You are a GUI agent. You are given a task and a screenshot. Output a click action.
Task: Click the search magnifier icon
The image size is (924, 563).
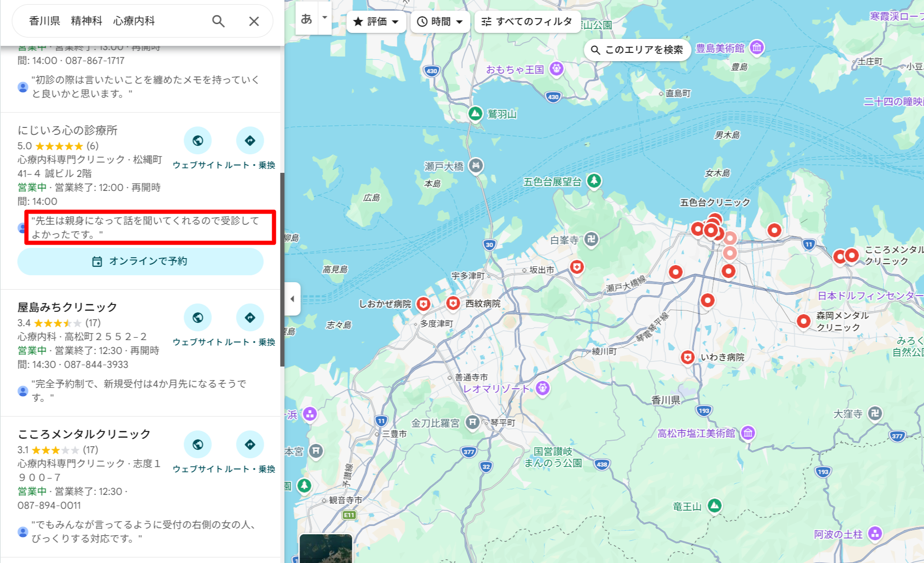click(x=218, y=21)
